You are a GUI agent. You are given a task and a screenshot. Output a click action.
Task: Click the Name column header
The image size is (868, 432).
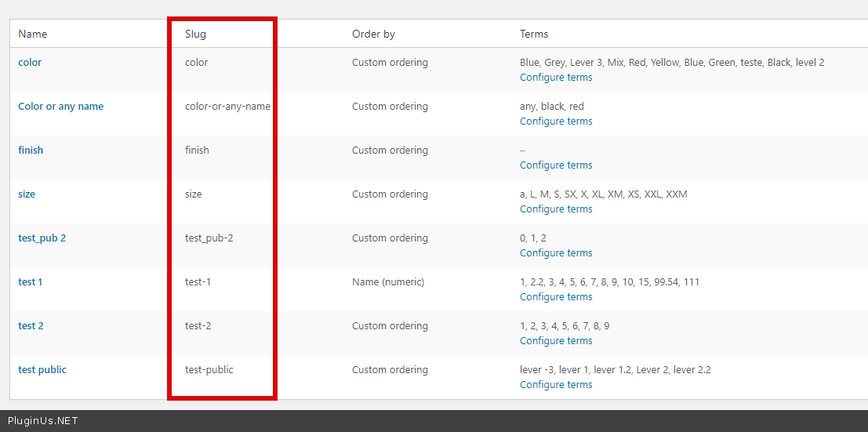coord(33,34)
